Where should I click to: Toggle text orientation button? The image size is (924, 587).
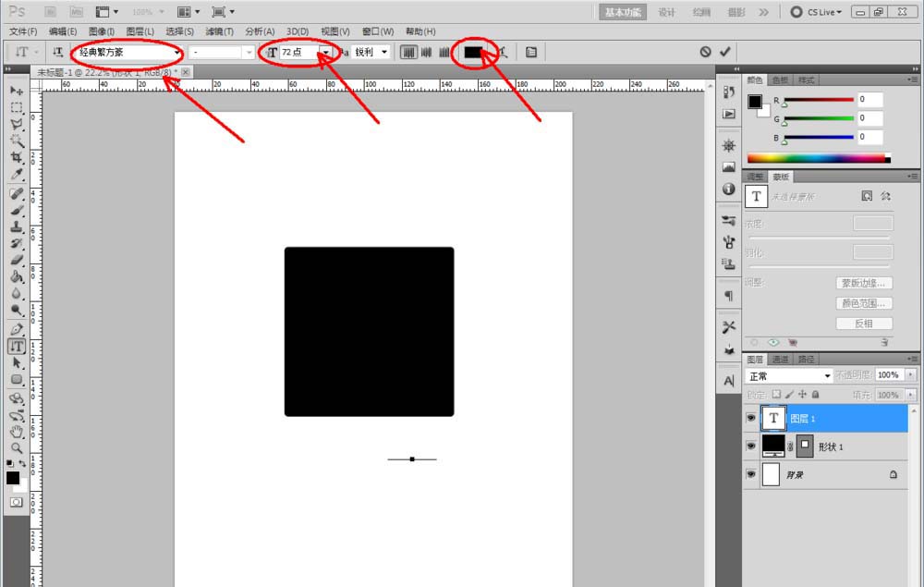(x=57, y=52)
